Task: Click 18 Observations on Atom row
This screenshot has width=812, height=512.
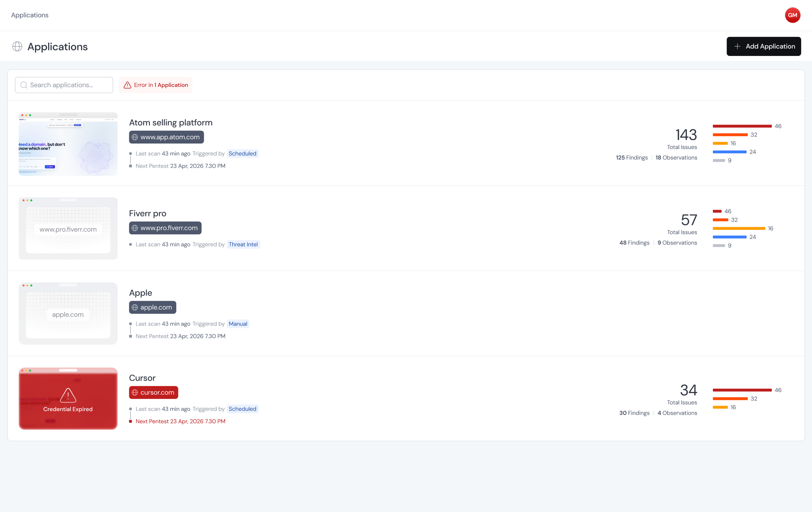Action: pyautogui.click(x=676, y=158)
